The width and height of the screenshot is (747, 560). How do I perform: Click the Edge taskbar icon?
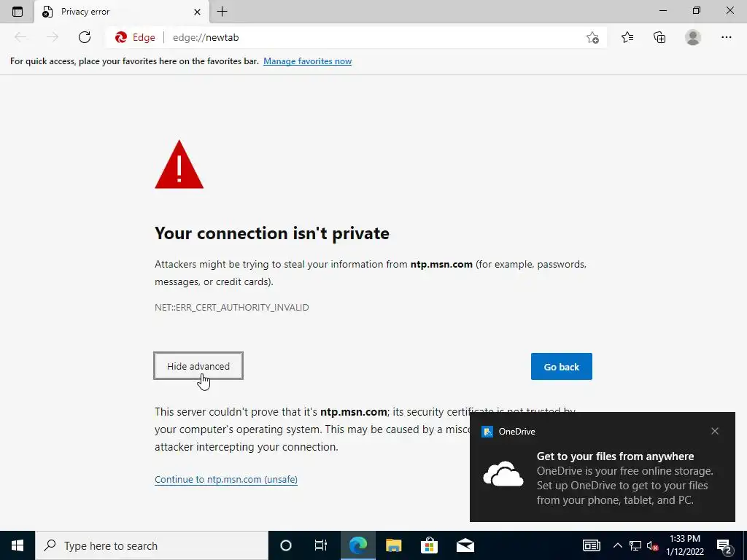(357, 545)
